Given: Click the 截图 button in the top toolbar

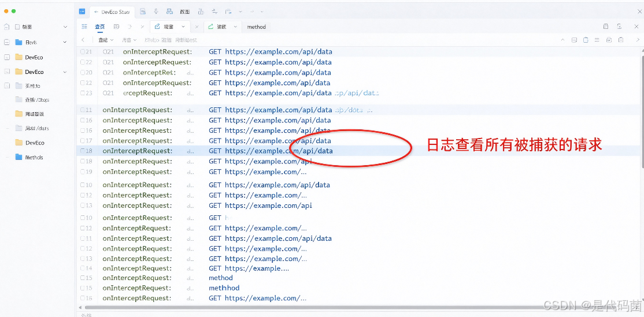Looking at the screenshot, I should point(185,12).
